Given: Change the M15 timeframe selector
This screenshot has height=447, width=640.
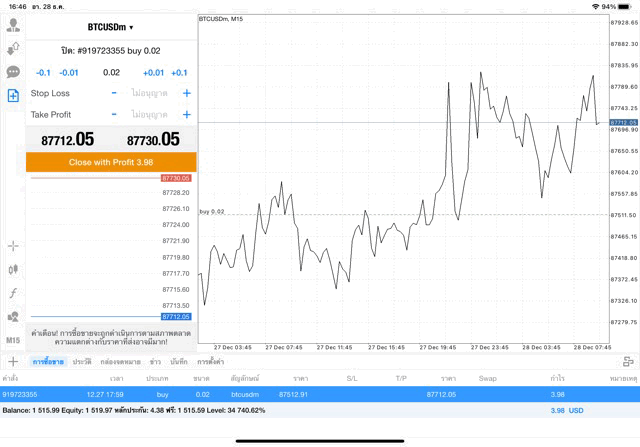Looking at the screenshot, I should point(13,340).
